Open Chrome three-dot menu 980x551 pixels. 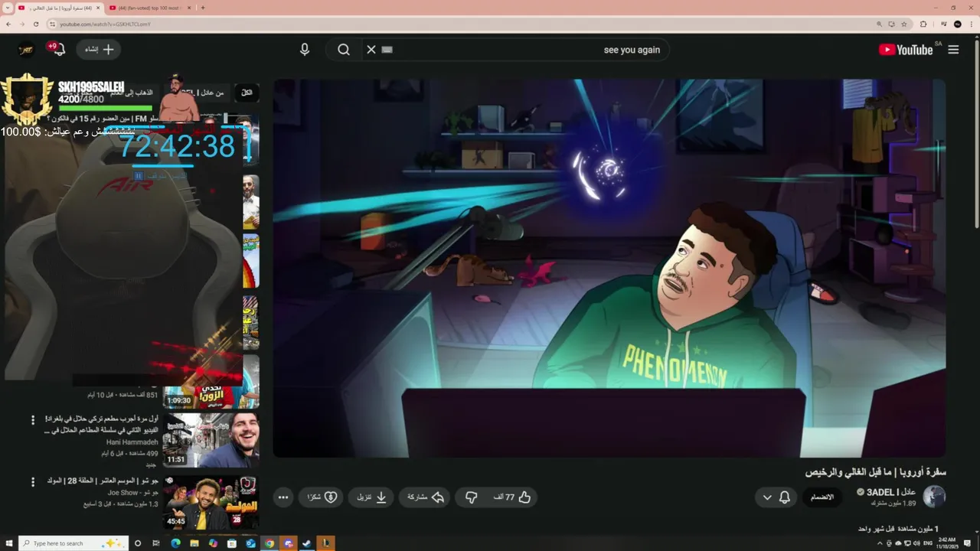(971, 24)
